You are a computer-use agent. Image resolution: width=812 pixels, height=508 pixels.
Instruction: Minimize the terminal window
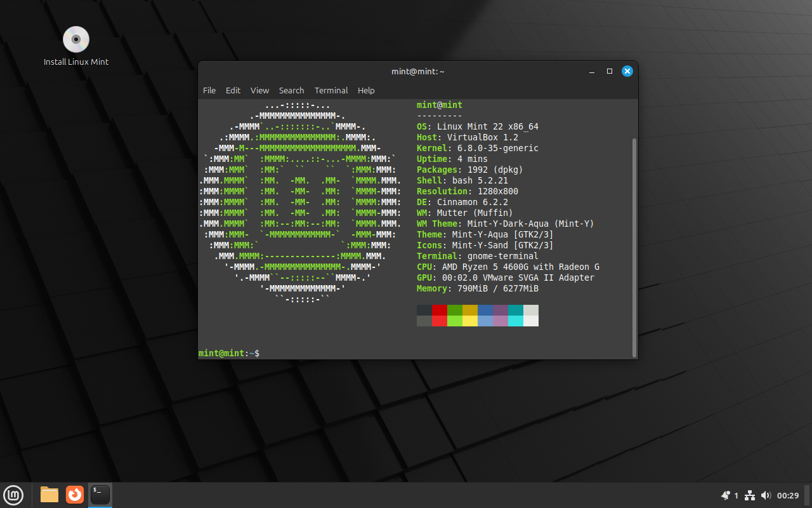pos(592,71)
